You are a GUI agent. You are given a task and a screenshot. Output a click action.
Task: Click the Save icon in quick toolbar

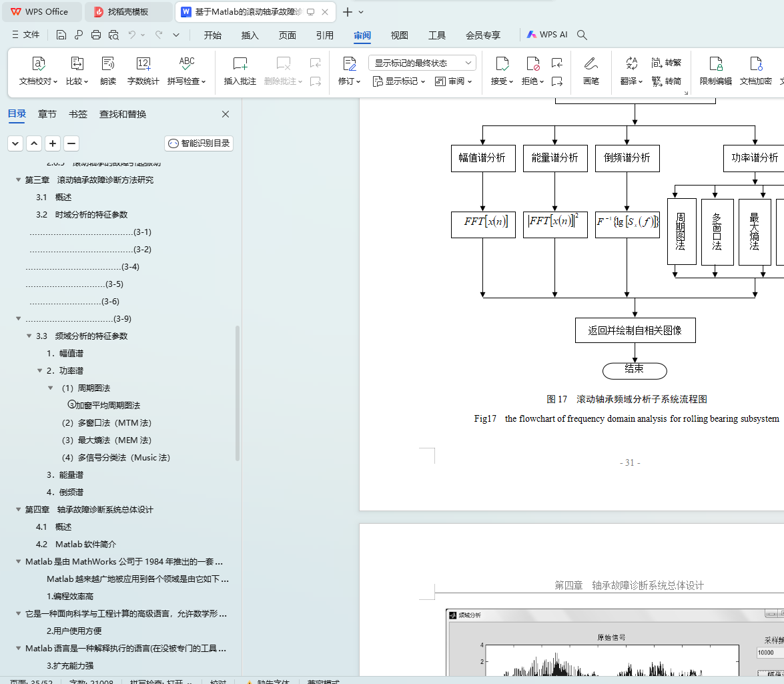pos(61,35)
